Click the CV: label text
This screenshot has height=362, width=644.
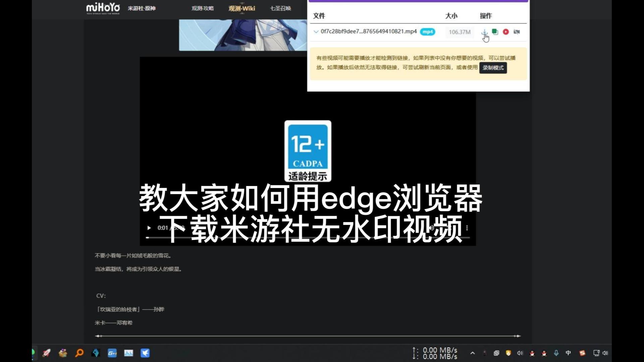click(101, 296)
